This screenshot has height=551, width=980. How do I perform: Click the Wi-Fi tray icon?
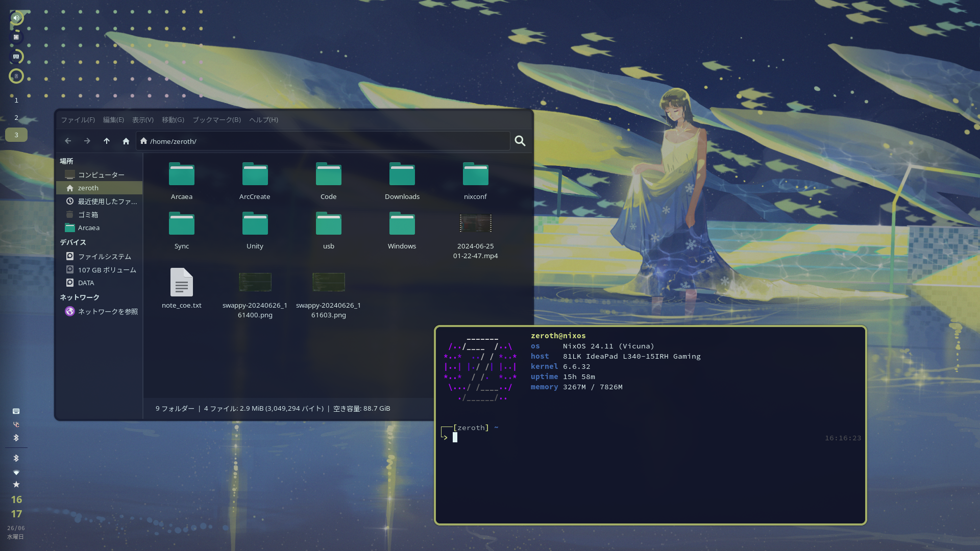[16, 472]
